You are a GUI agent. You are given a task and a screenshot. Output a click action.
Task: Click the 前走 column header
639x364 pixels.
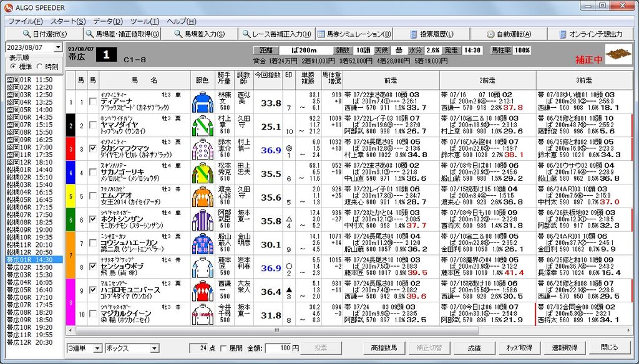click(x=391, y=80)
